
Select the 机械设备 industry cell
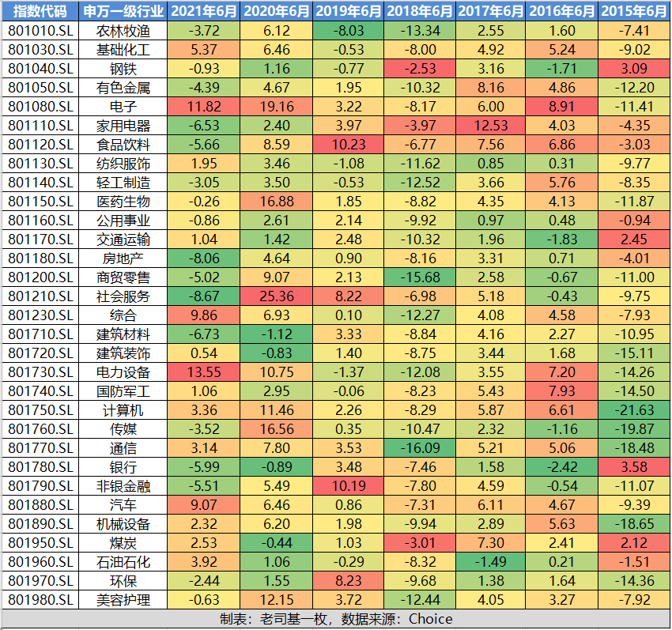point(123,524)
